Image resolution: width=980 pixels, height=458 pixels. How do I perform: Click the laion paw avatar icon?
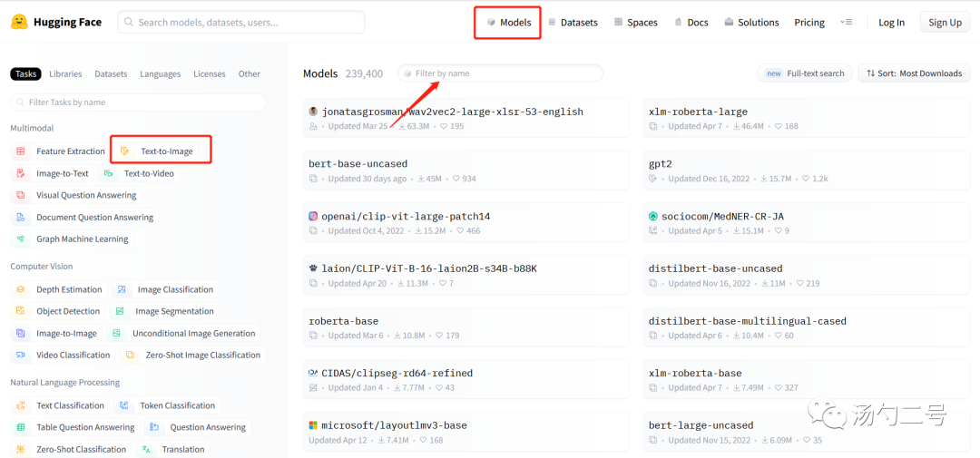(313, 268)
